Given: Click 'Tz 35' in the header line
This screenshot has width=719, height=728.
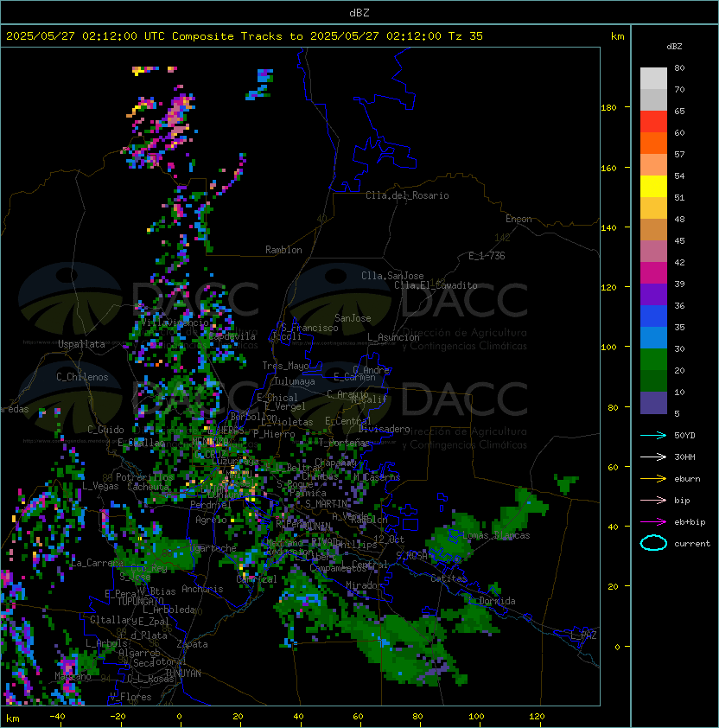Looking at the screenshot, I should [x=466, y=36].
